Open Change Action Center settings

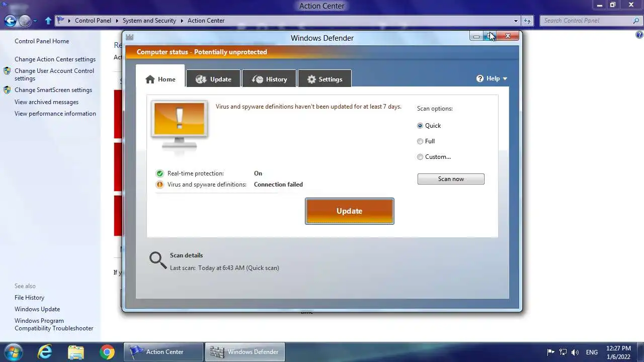[x=55, y=59]
